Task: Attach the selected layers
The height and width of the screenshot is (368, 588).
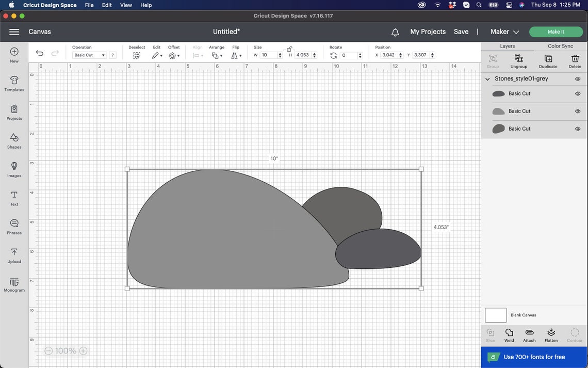Action: [x=529, y=334]
